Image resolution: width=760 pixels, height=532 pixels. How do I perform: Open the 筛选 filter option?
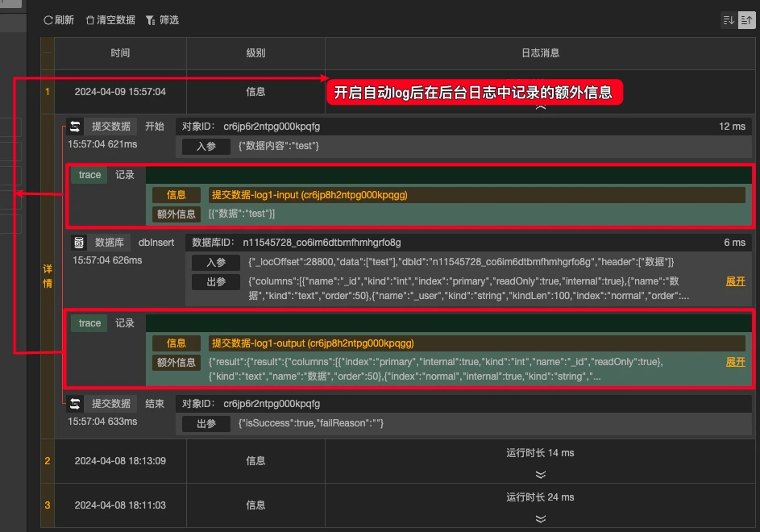[162, 20]
